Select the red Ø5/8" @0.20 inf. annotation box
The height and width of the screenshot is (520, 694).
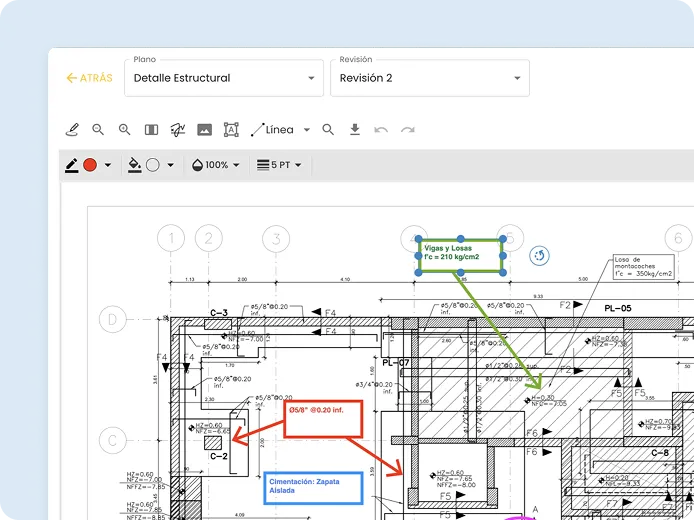tap(323, 419)
